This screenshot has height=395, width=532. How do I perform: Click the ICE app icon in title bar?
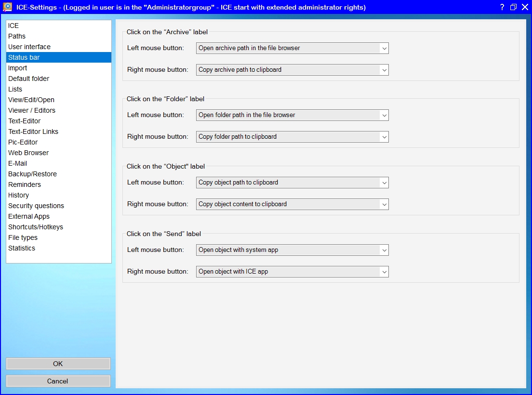point(8,7)
